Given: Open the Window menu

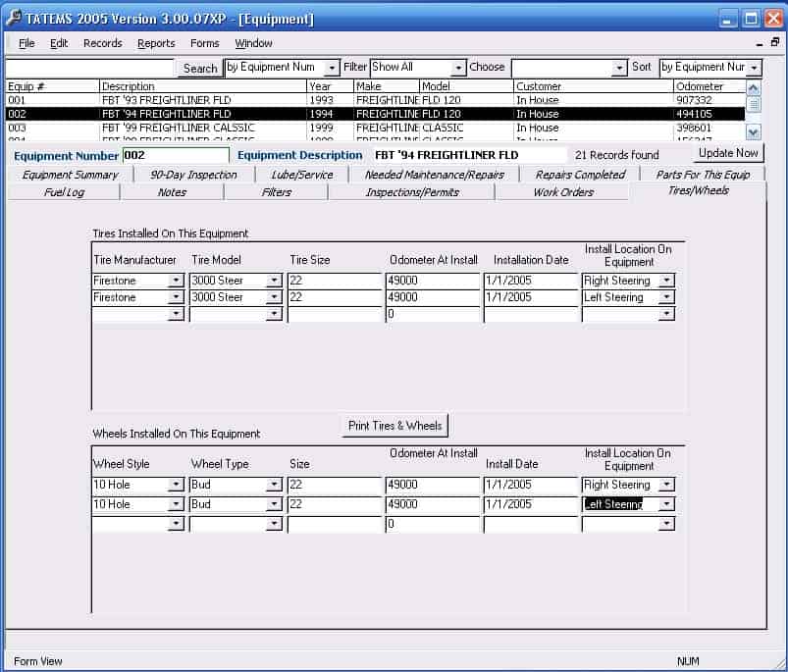Looking at the screenshot, I should (253, 43).
